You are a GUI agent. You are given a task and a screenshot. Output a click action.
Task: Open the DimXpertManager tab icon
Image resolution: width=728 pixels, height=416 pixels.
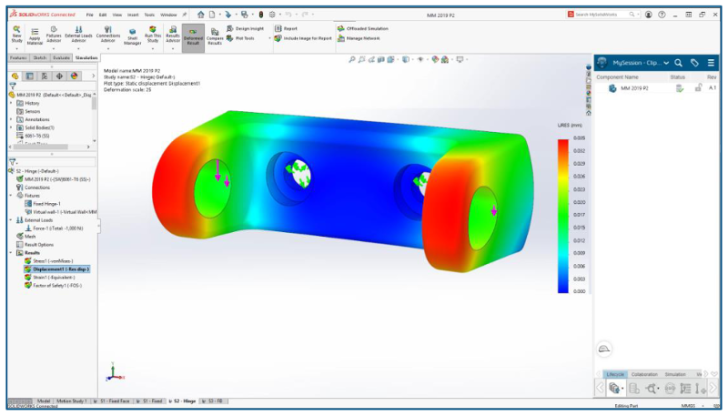(x=59, y=76)
